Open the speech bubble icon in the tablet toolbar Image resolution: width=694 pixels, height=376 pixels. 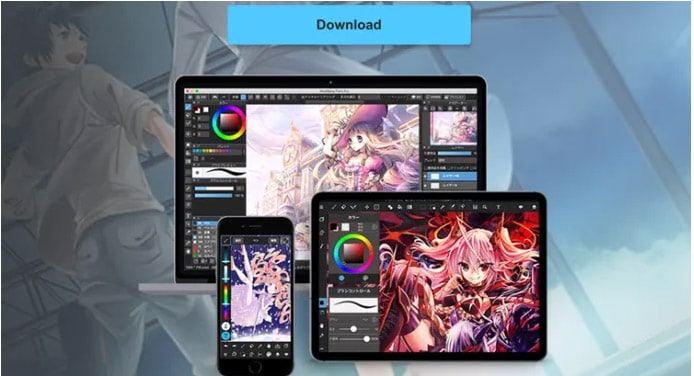(521, 207)
